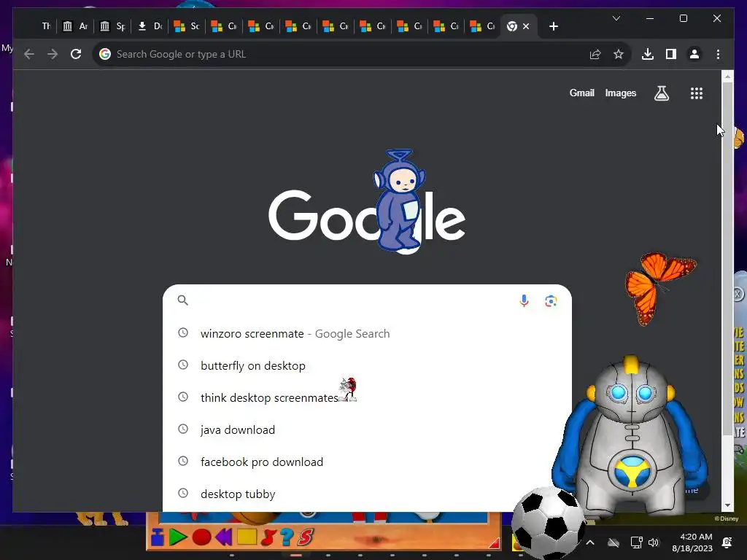This screenshot has width=747, height=560.
Task: Open the Google apps grid
Action: tap(697, 93)
